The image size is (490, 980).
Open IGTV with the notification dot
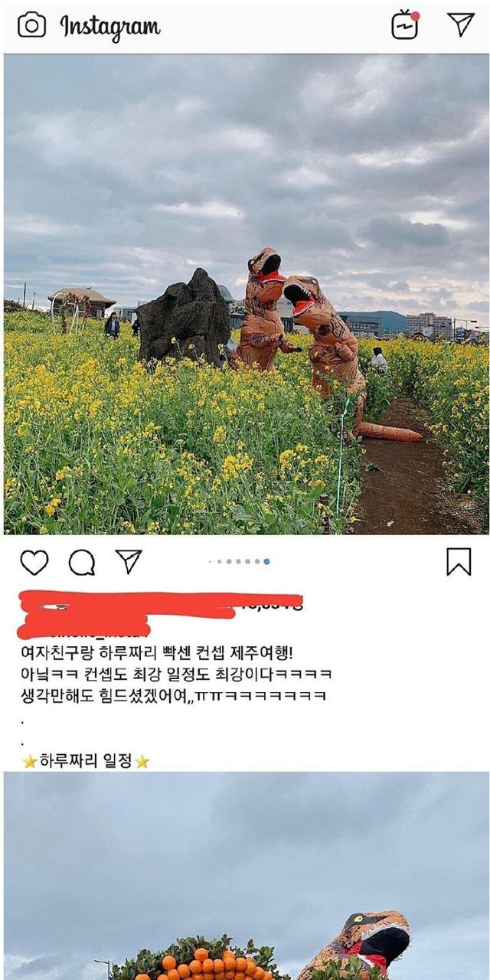(405, 24)
